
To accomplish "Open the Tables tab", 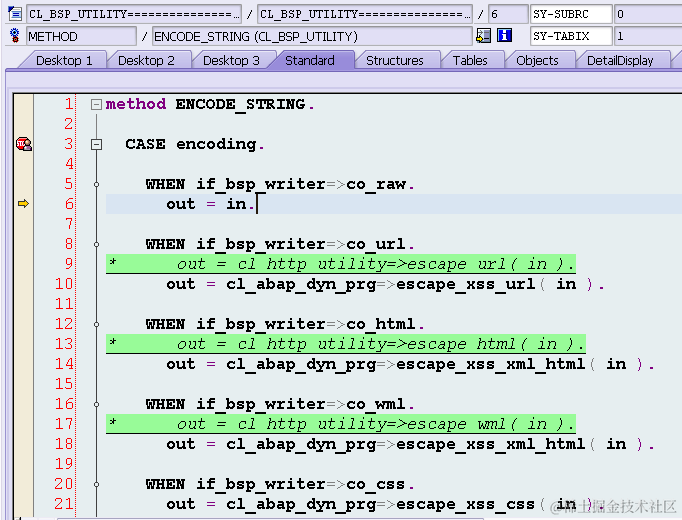I will [470, 60].
